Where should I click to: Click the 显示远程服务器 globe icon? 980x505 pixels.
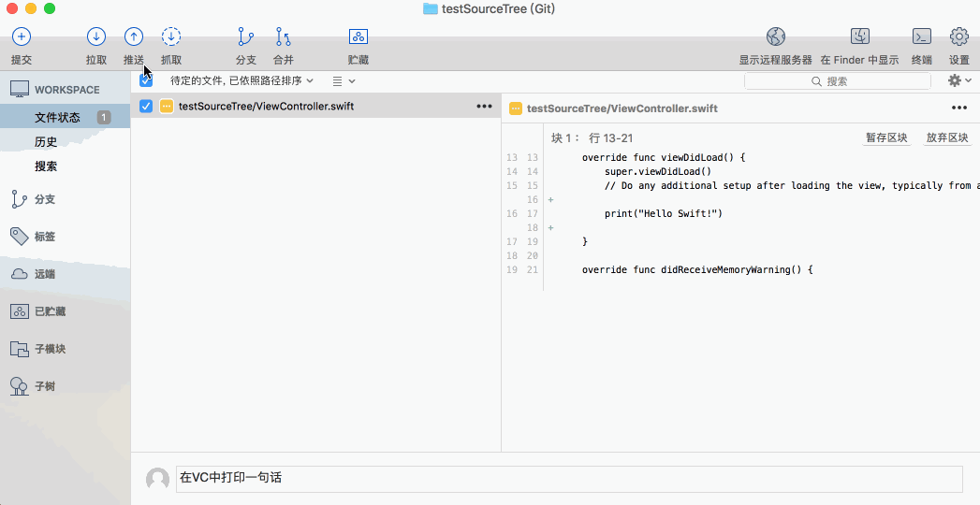(776, 36)
